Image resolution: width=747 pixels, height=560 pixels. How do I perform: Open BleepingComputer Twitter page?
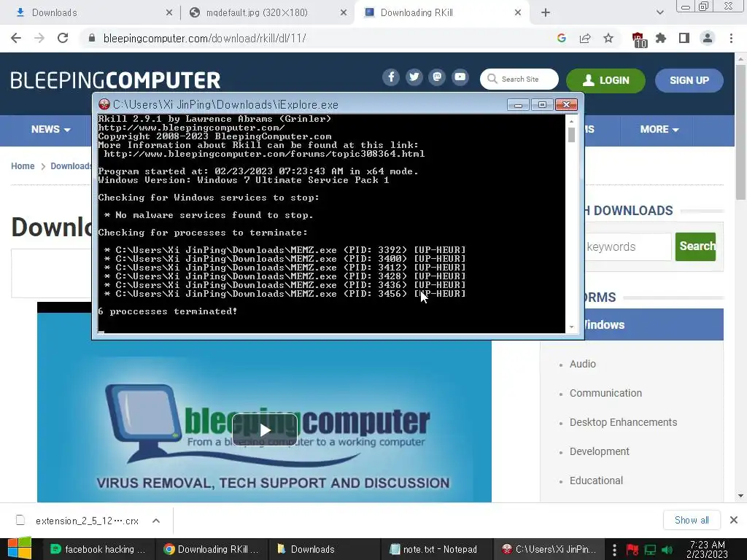point(414,77)
